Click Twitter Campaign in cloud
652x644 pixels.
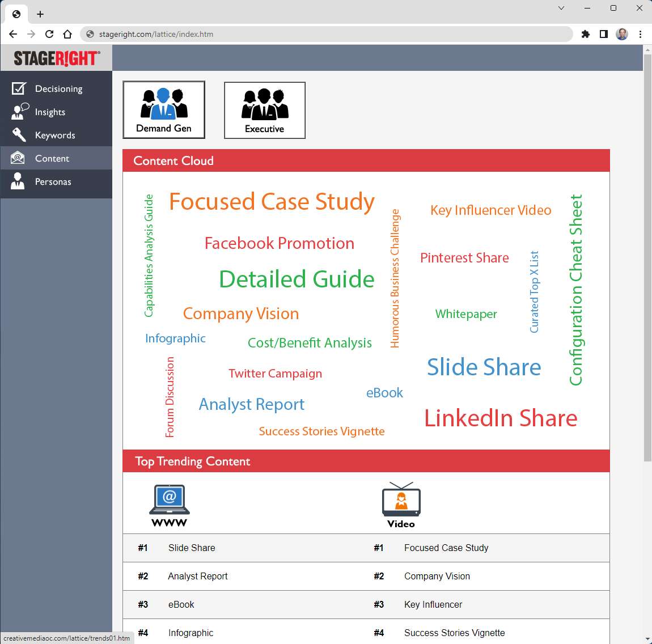tap(276, 374)
